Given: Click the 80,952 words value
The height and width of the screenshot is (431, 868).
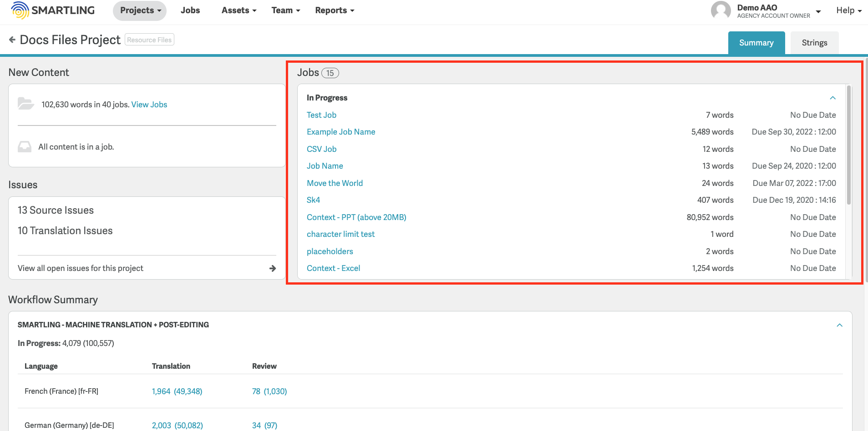Looking at the screenshot, I should pos(710,217).
